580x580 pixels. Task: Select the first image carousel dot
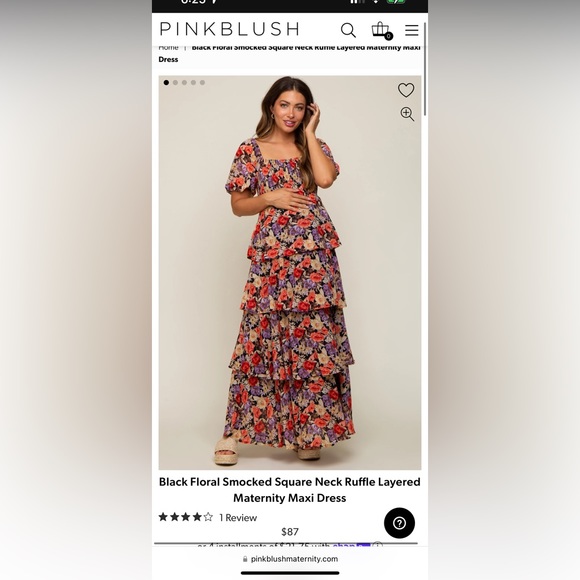point(166,82)
